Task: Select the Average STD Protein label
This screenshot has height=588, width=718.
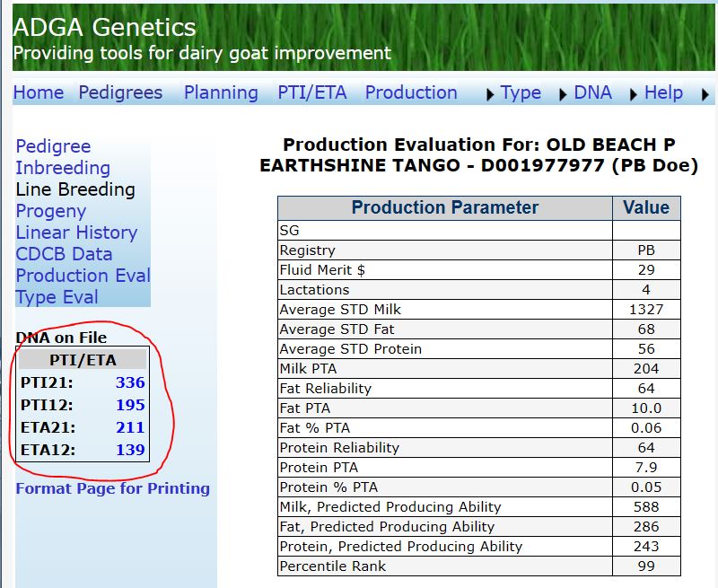Action: click(x=350, y=349)
